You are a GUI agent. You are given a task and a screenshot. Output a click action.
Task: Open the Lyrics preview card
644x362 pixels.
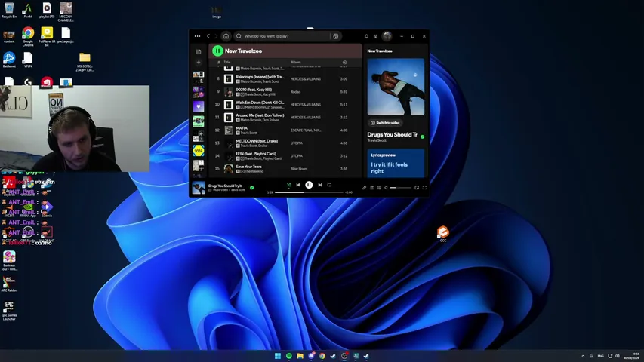coord(396,164)
